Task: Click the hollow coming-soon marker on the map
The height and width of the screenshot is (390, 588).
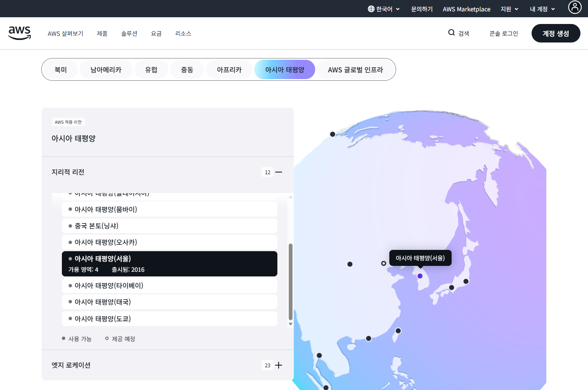Action: [383, 263]
